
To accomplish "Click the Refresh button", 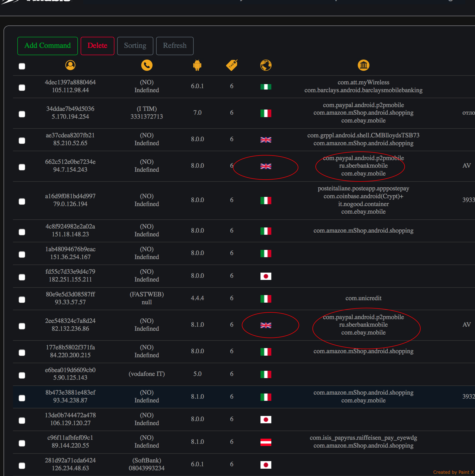I will click(x=175, y=46).
